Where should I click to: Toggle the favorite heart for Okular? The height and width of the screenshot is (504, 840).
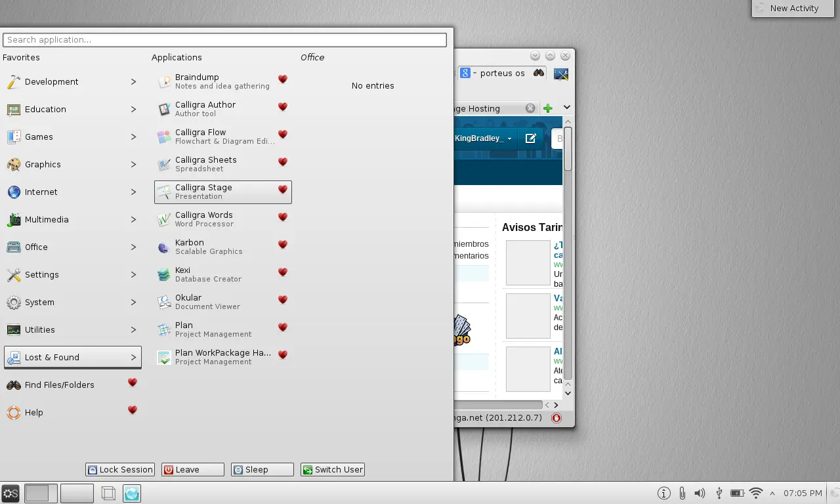point(283,300)
